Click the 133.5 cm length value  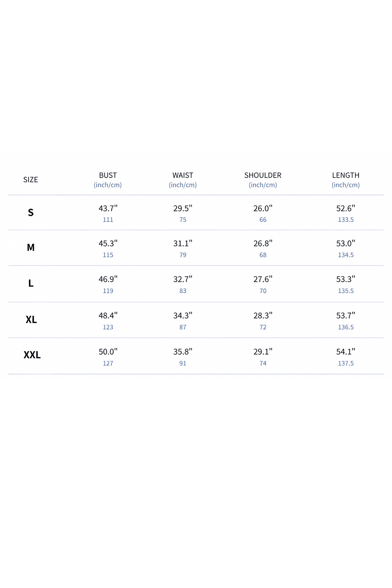[346, 220]
